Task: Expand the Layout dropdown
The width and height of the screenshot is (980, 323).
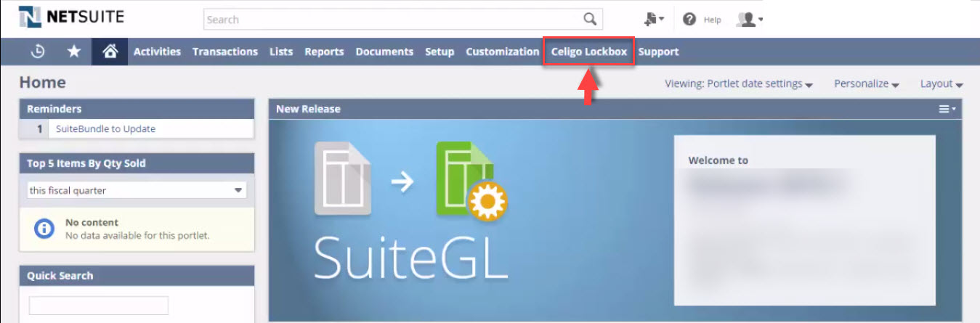Action: pyautogui.click(x=941, y=84)
